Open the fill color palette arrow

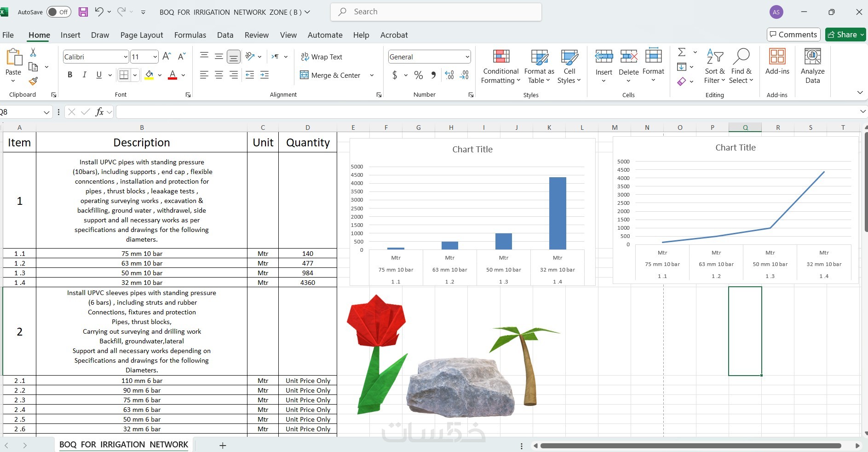click(160, 75)
